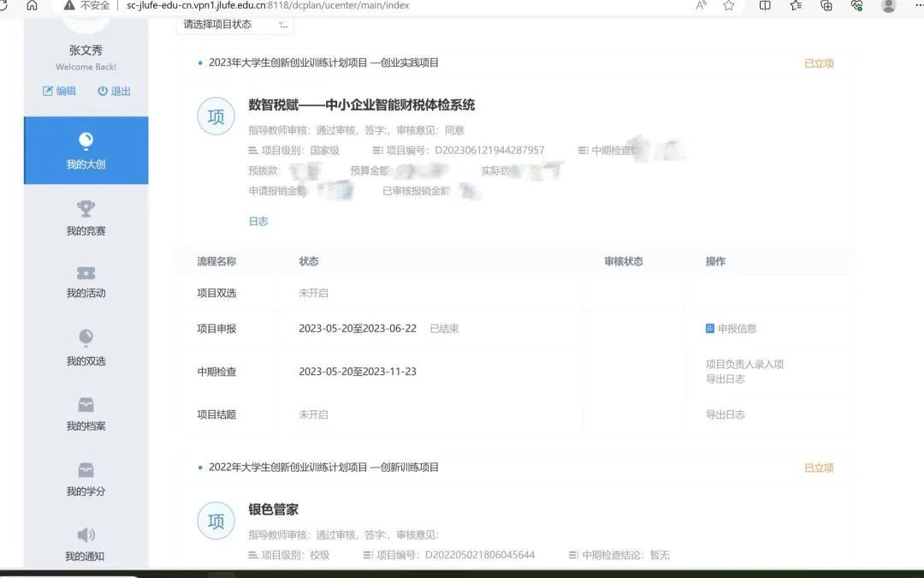
Task: Click 项目负责人录入项 in 中期检查 row
Action: point(745,364)
